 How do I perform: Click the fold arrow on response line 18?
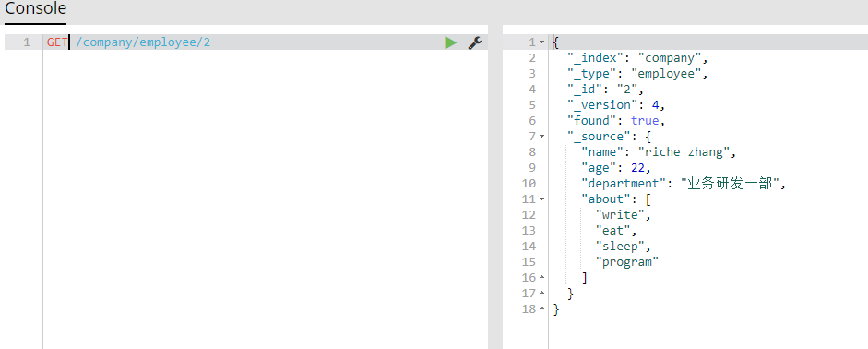tap(541, 309)
